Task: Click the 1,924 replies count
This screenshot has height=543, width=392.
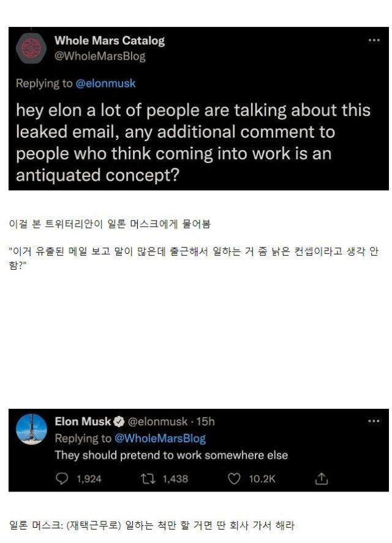Action: (89, 479)
